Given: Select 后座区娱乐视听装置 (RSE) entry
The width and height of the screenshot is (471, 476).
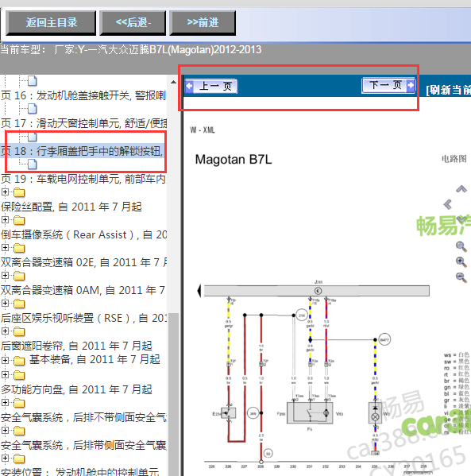Looking at the screenshot, I should [x=83, y=318].
